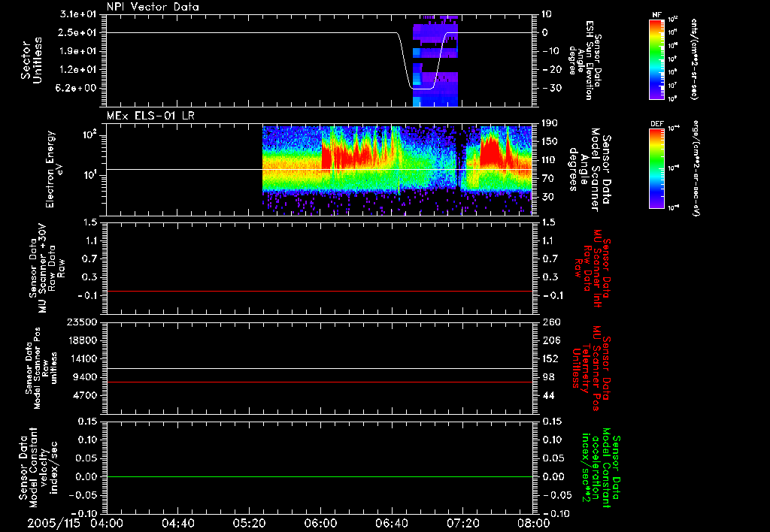Click the 10¹ electron energy tick label
Viewport: 770px width, 532px height.
click(90, 175)
